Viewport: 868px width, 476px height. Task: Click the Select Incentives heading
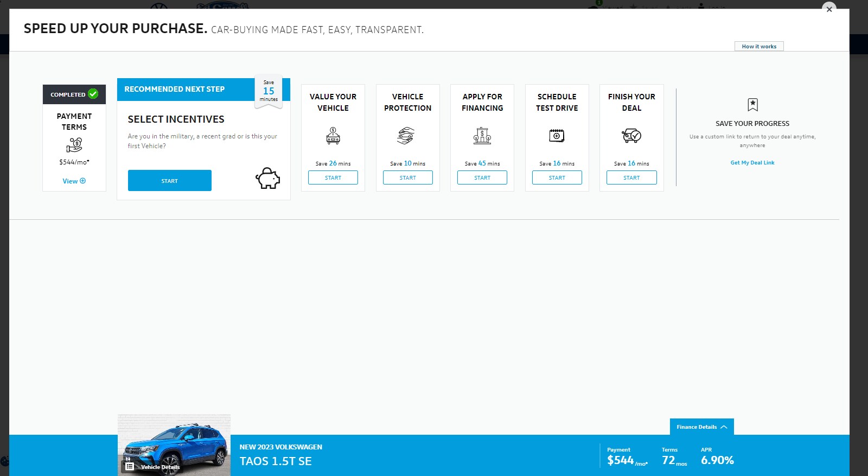coord(176,119)
